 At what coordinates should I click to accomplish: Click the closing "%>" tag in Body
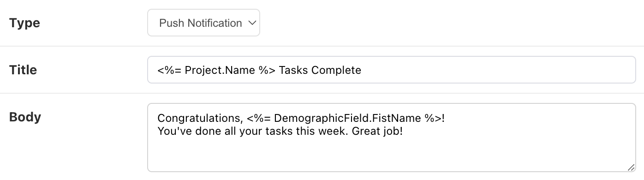pos(433,118)
